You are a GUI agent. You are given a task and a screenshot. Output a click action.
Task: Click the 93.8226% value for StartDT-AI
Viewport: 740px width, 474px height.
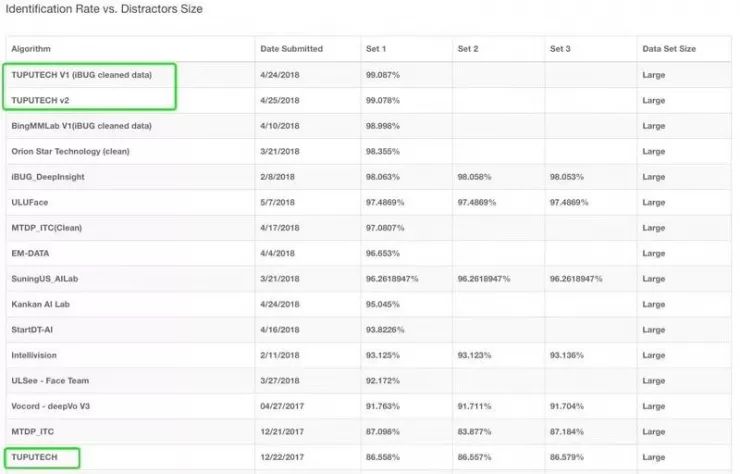[385, 330]
